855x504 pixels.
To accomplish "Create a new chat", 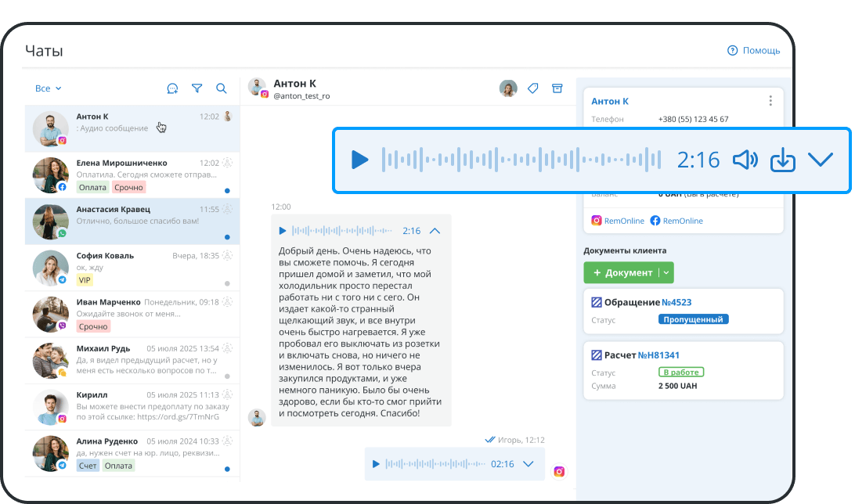I will click(172, 88).
